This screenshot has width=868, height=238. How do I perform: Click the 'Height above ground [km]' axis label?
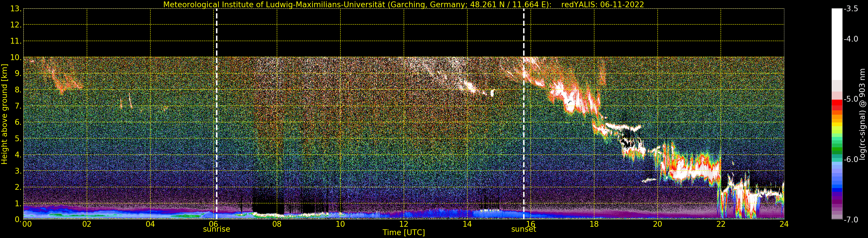pos(4,114)
